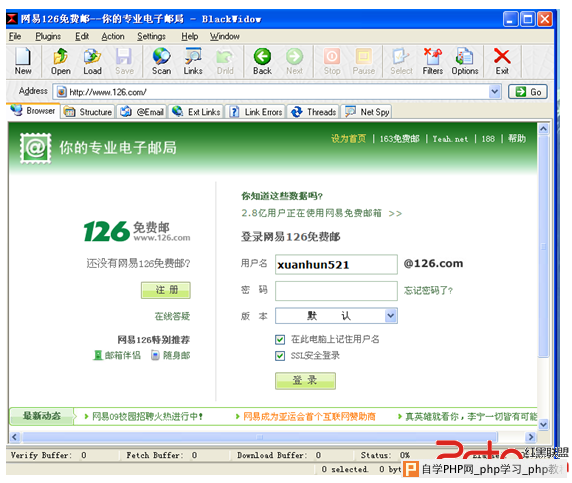Toggle 在此电脑上记住用户名 checkbox
Viewport: 572px width, 483px height.
(x=280, y=340)
